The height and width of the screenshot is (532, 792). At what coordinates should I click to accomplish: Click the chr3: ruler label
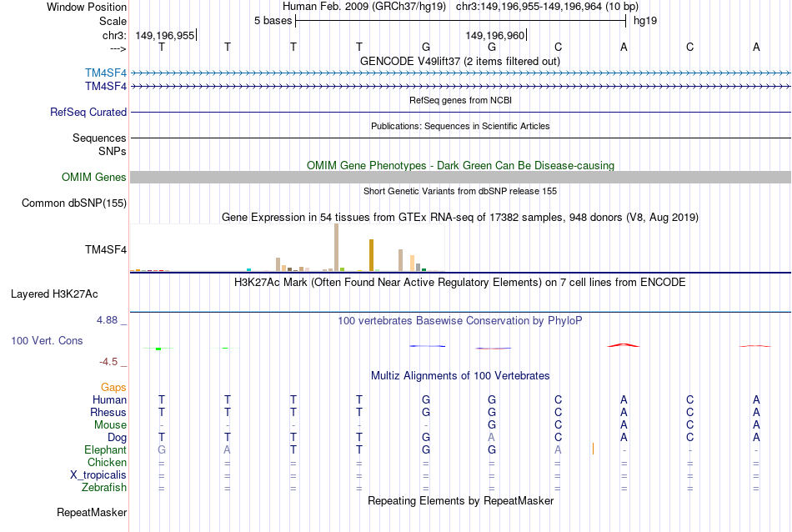[x=115, y=35]
